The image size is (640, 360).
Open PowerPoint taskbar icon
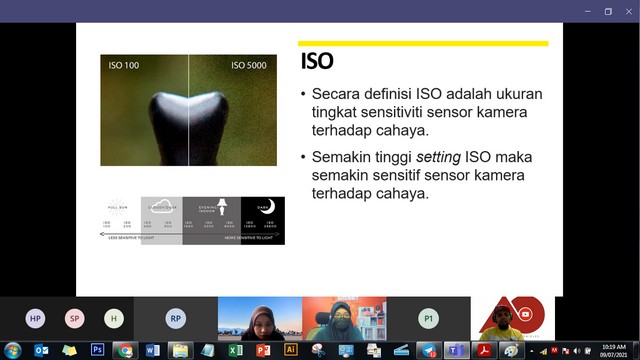263,350
